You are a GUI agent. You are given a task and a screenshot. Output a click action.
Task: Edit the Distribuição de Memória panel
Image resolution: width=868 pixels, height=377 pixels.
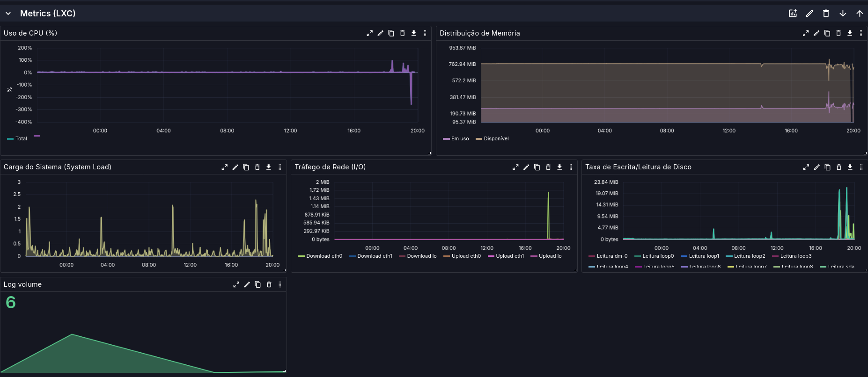[816, 33]
